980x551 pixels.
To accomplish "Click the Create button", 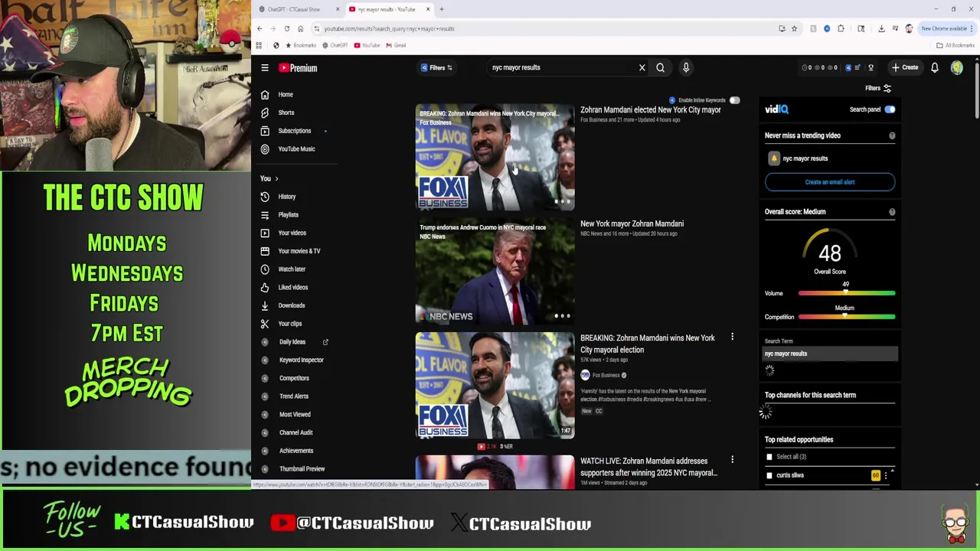I will click(905, 67).
